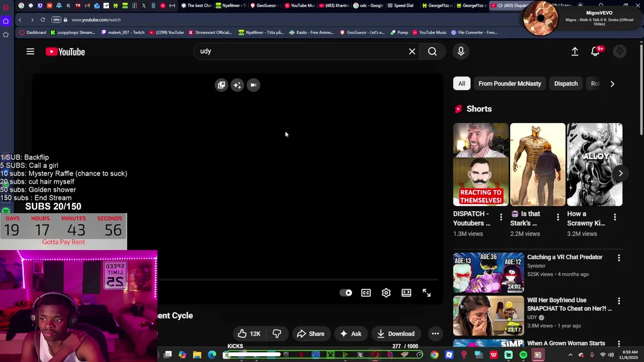Go forward with the browser forward arrow
Screen dimensions: 644x362
[32, 20]
